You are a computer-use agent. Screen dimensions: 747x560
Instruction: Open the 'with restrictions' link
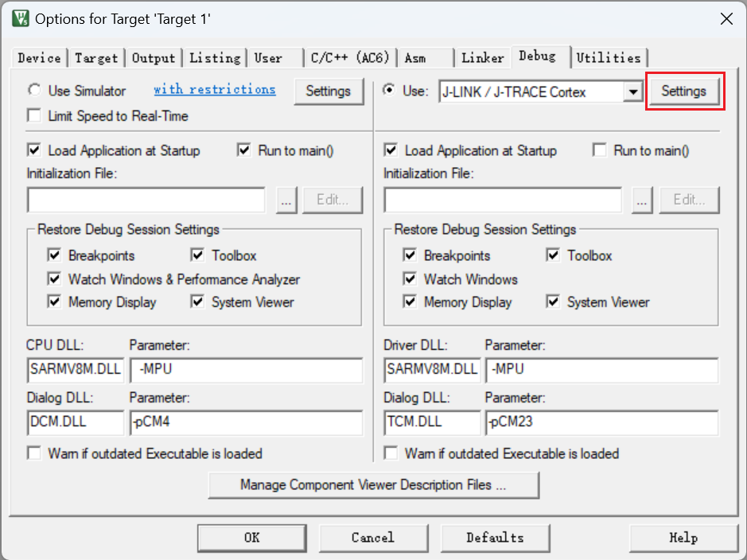pyautogui.click(x=214, y=90)
